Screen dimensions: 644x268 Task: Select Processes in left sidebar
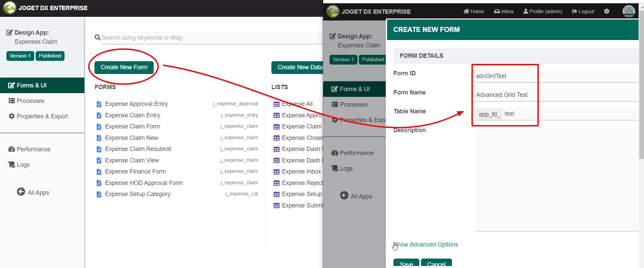click(x=30, y=101)
